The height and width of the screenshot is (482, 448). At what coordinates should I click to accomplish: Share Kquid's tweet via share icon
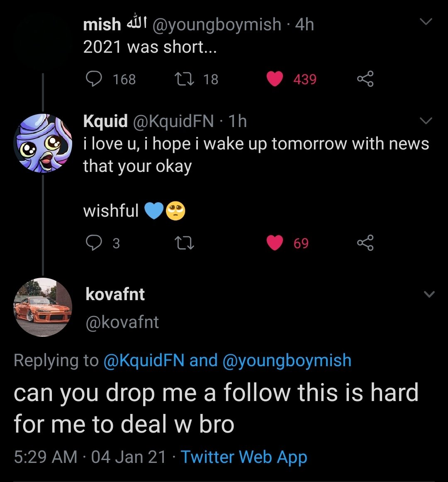click(365, 243)
